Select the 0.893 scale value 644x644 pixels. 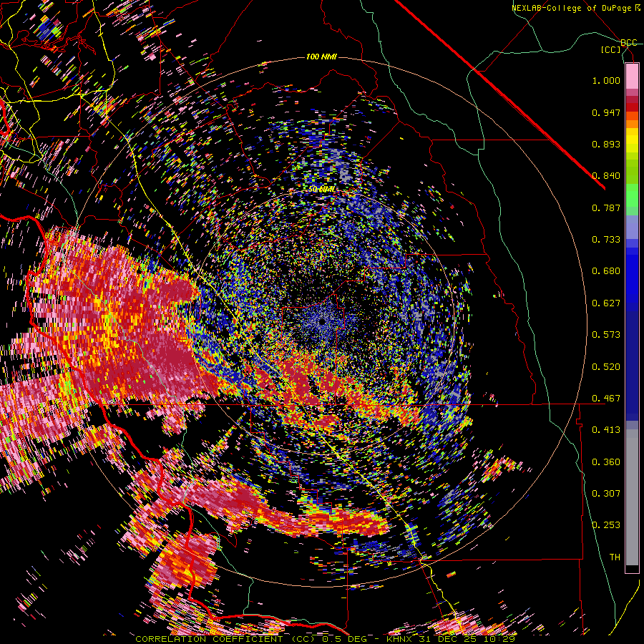tap(606, 144)
